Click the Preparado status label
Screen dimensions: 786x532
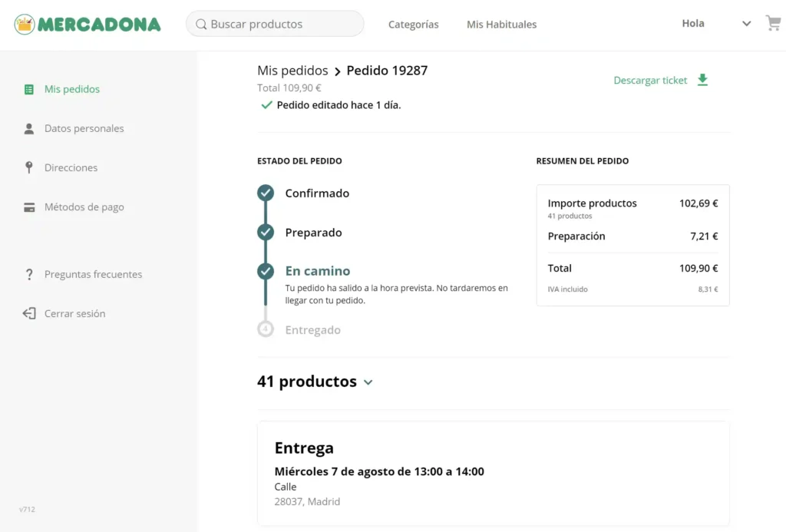click(x=314, y=232)
